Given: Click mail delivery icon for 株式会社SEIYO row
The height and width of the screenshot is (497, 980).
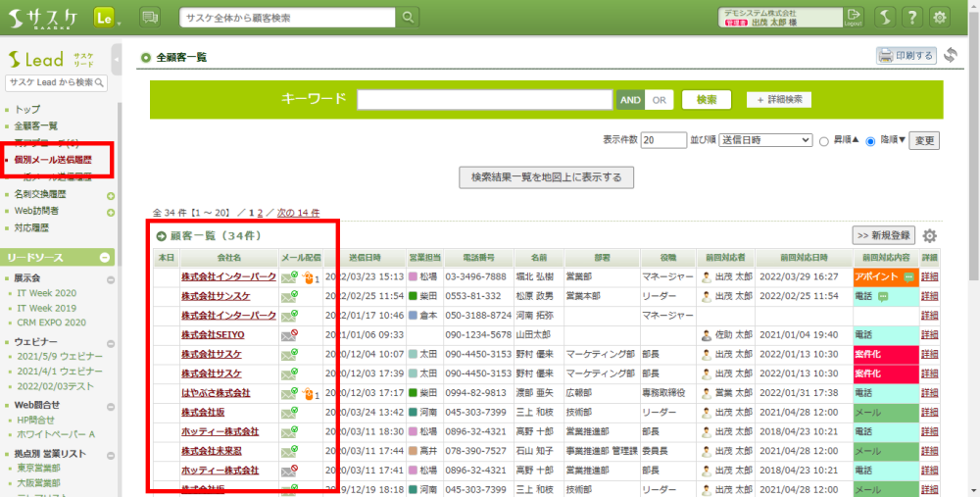Looking at the screenshot, I should (289, 335).
